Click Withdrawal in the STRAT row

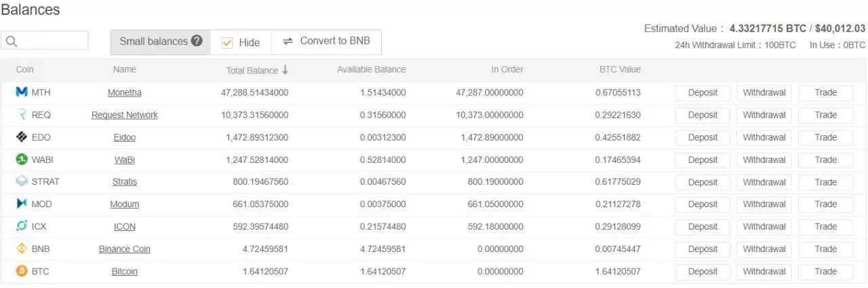coord(764,182)
